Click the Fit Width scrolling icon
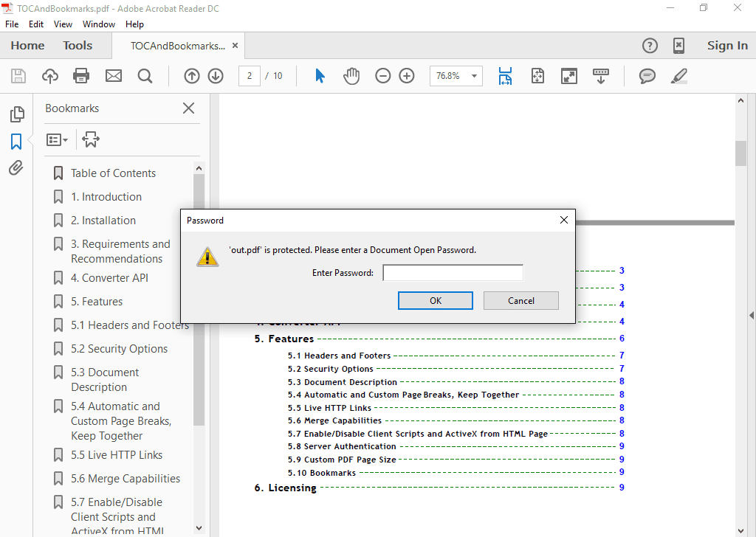756x537 pixels. coord(505,76)
